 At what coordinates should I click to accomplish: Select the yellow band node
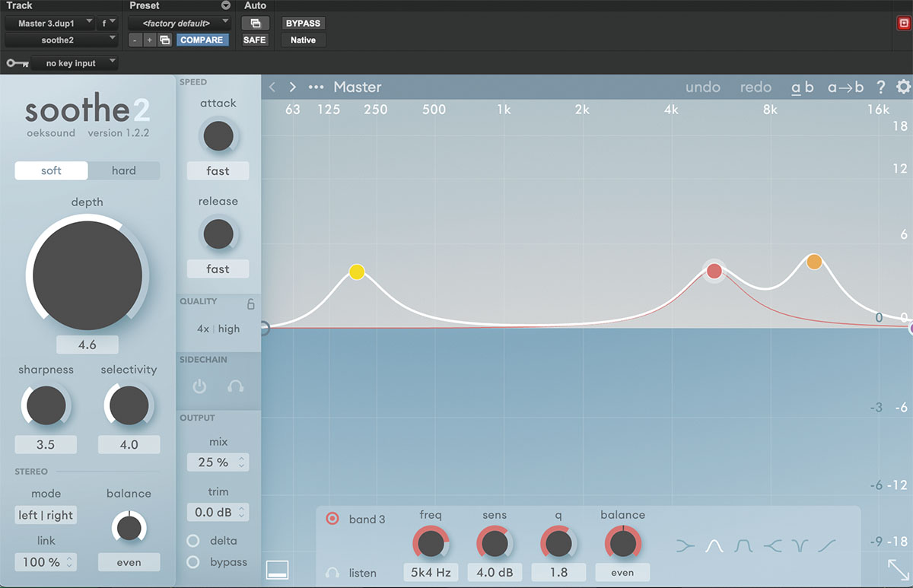pos(357,272)
